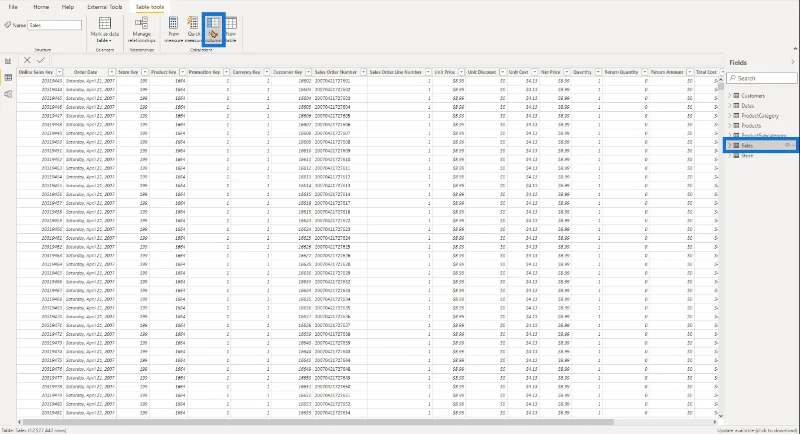Expand the Dates table in Fields

pos(730,106)
